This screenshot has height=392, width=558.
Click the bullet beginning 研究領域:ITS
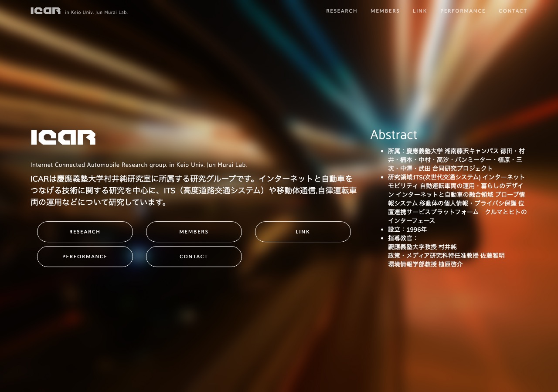point(457,199)
